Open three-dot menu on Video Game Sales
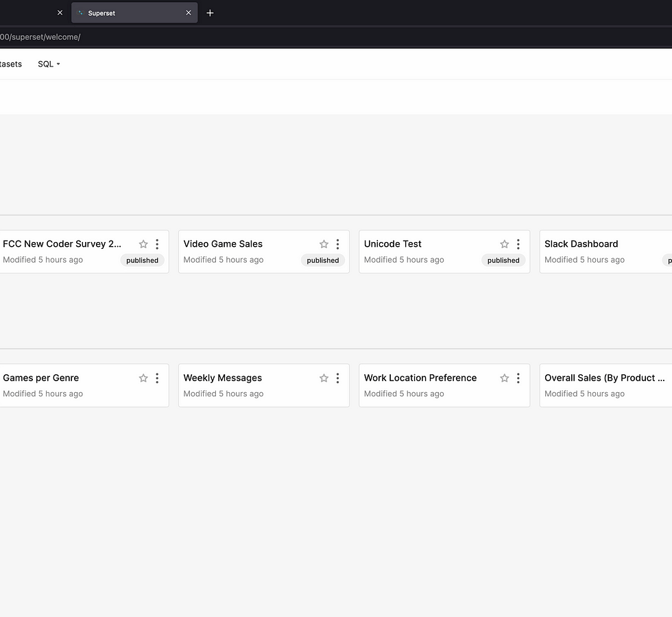 coord(337,244)
